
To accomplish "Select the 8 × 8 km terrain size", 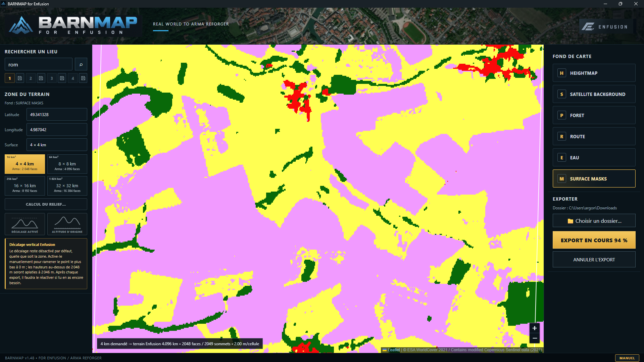I will pos(67,164).
